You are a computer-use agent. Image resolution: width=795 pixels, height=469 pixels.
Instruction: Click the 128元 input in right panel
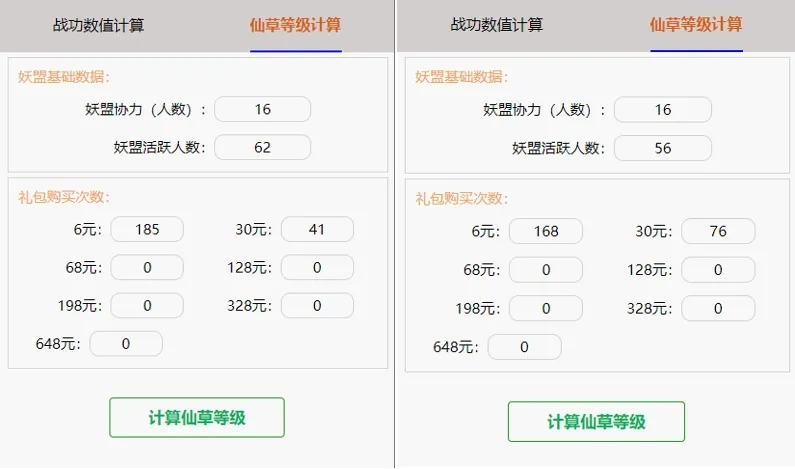[x=717, y=270]
